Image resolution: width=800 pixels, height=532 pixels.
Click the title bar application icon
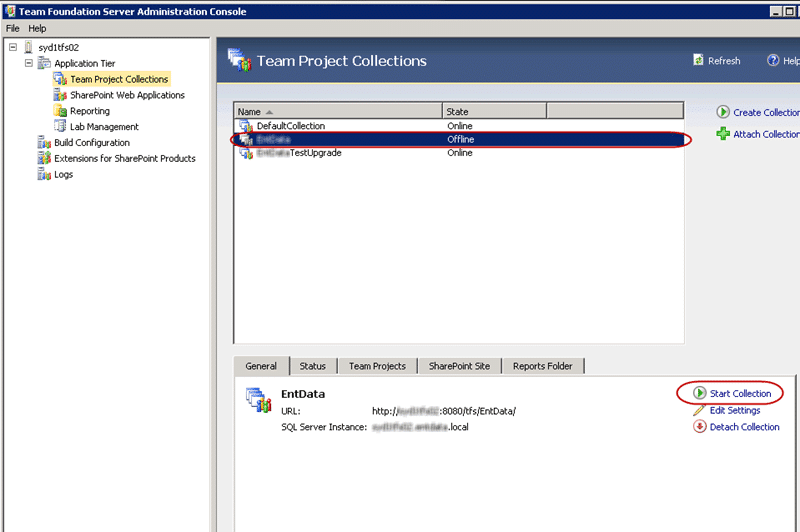point(10,11)
